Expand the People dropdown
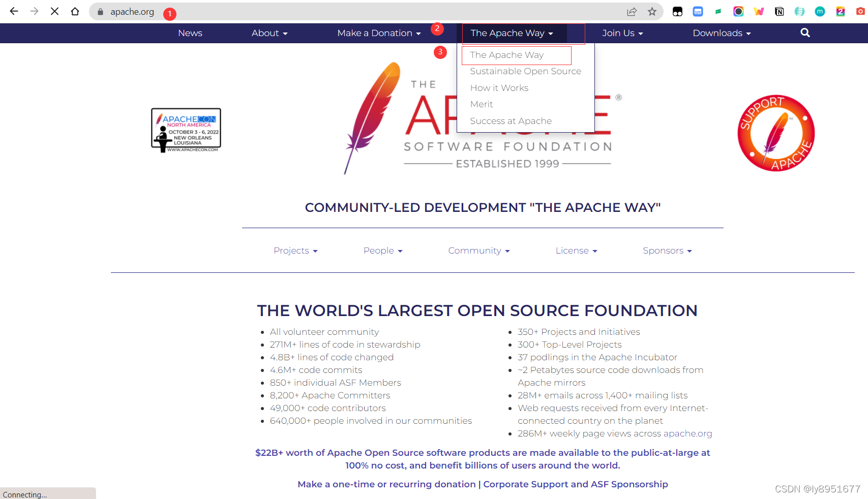 pyautogui.click(x=383, y=251)
